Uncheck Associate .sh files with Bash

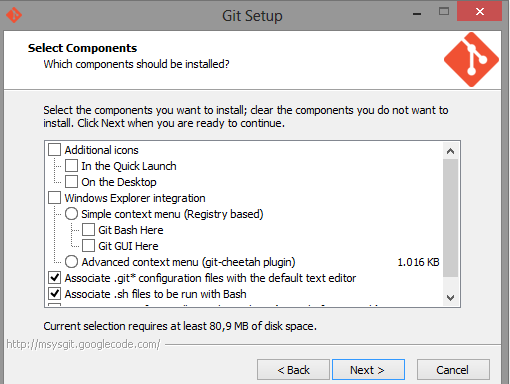pos(55,294)
